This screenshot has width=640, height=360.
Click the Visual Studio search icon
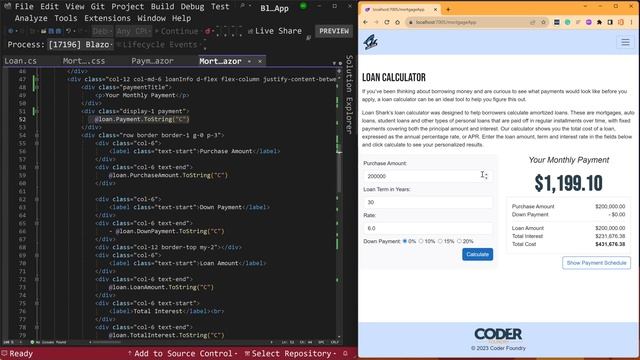click(243, 6)
